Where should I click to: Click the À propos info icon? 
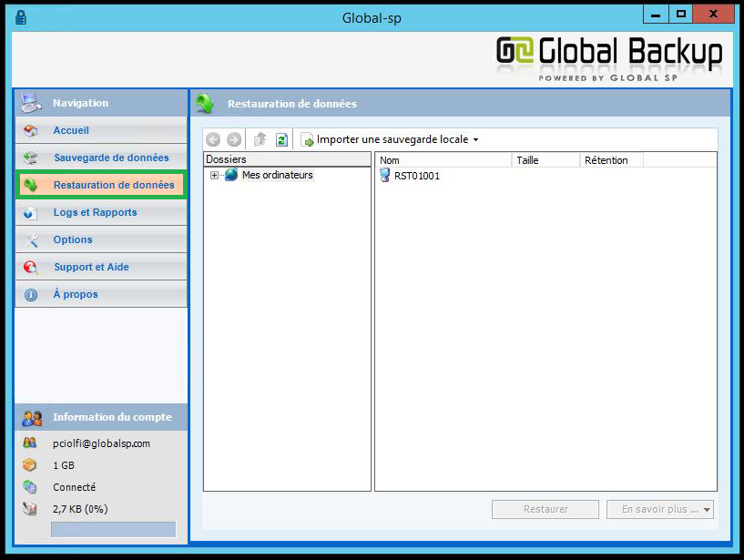31,295
